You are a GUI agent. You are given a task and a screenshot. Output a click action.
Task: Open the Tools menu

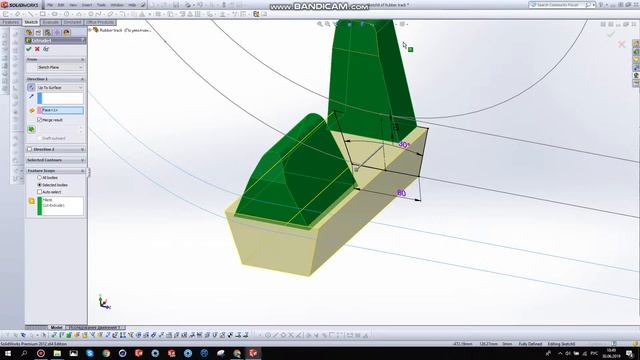point(101,5)
